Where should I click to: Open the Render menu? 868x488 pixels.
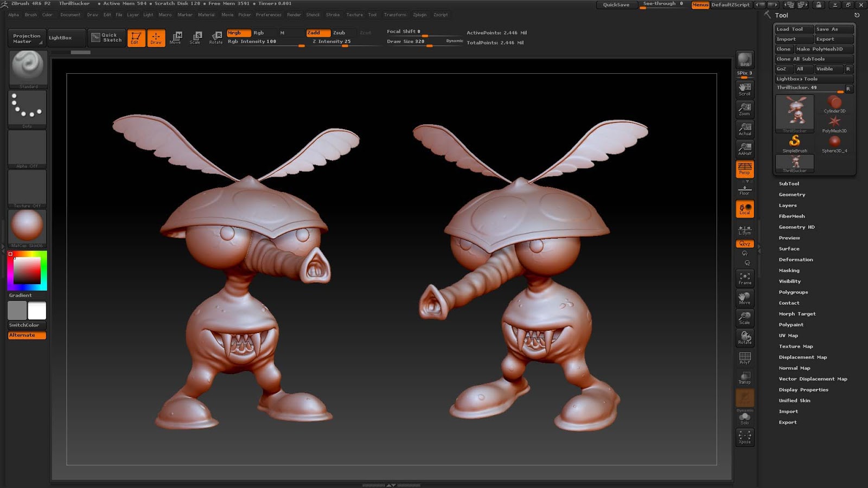click(294, 15)
